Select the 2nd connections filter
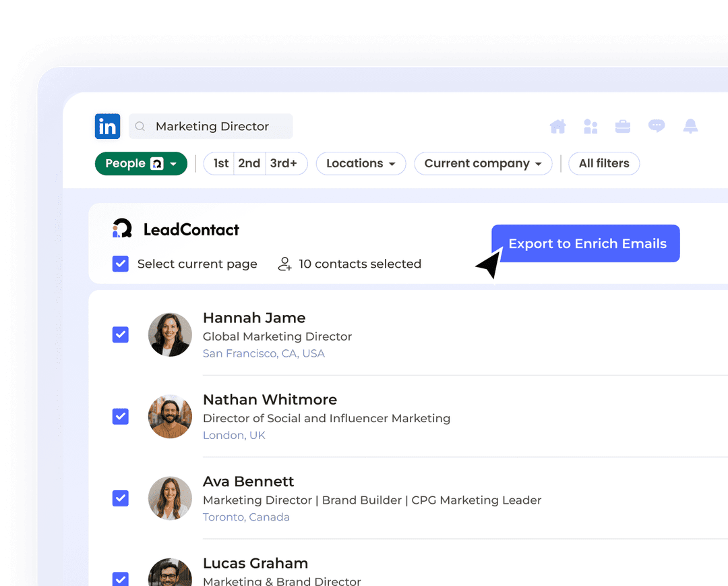This screenshot has height=586, width=728. pyautogui.click(x=249, y=163)
